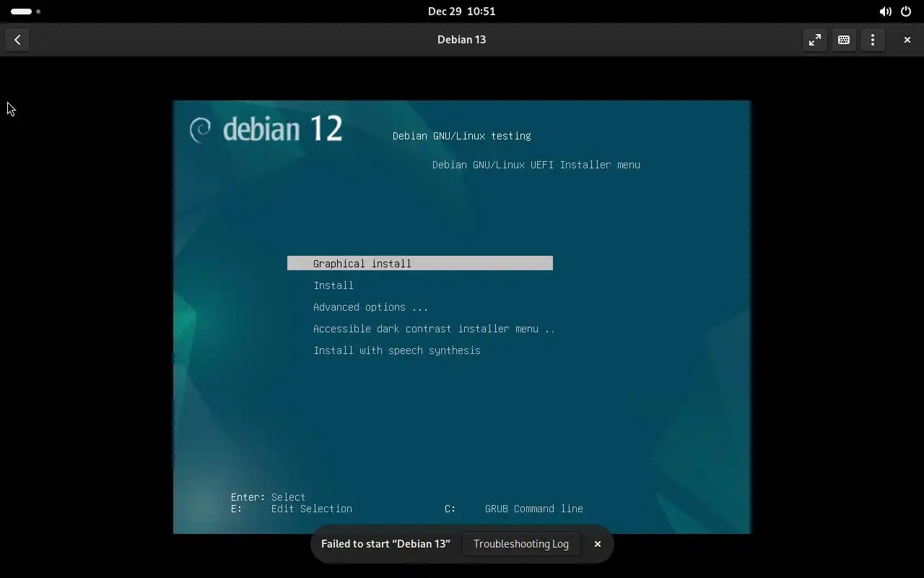The height and width of the screenshot is (578, 924).
Task: Select Graphical install menu entry
Action: (420, 264)
